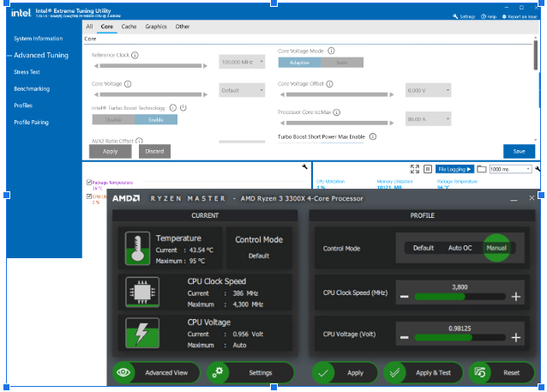Click the expand monitor view icon

click(415, 169)
